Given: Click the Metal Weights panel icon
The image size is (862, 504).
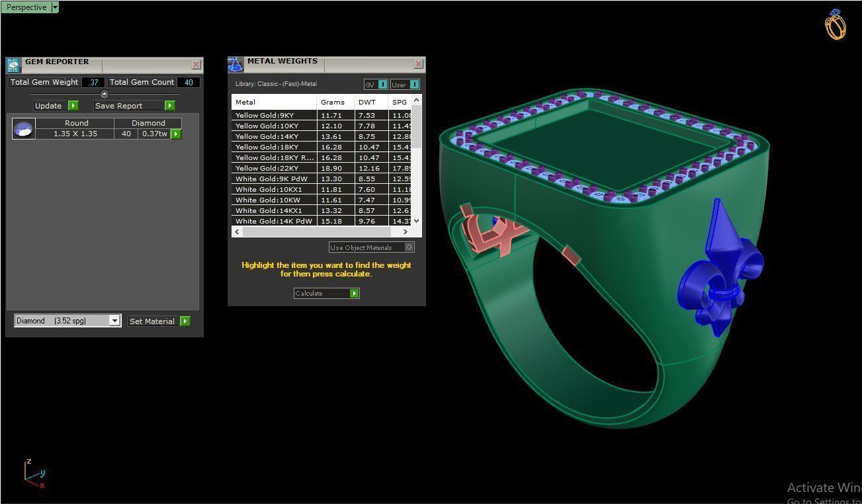Looking at the screenshot, I should (236, 64).
